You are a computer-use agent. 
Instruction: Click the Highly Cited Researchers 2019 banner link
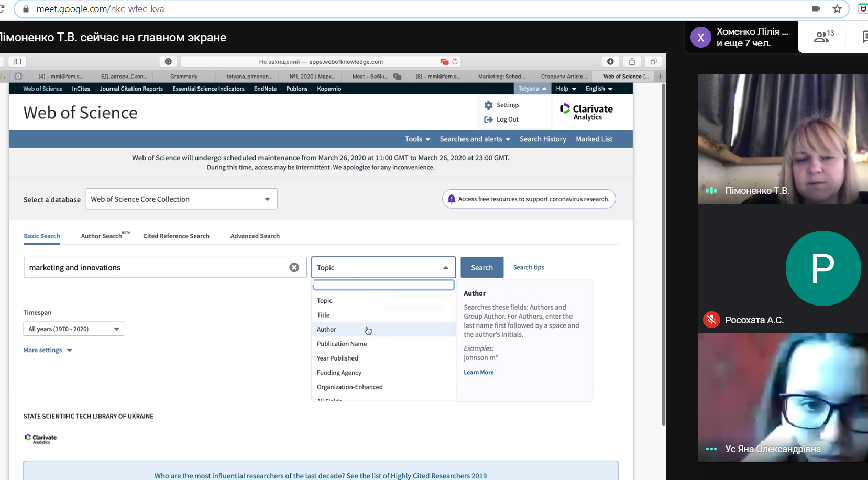point(321,475)
